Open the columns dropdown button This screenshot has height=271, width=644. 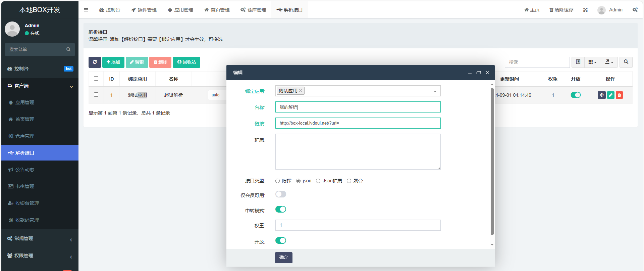pos(592,62)
